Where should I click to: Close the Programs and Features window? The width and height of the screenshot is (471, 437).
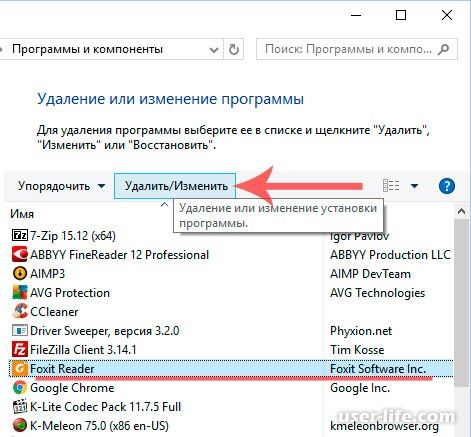point(447,15)
